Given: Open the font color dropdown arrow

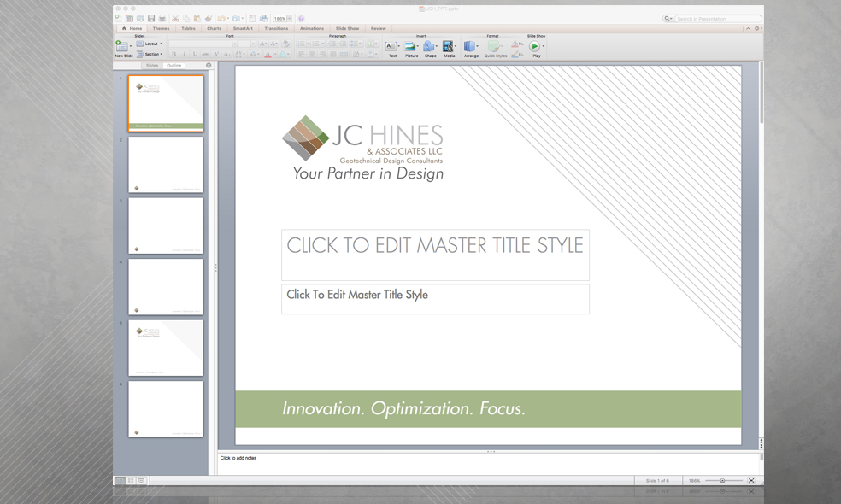Looking at the screenshot, I should (275, 54).
